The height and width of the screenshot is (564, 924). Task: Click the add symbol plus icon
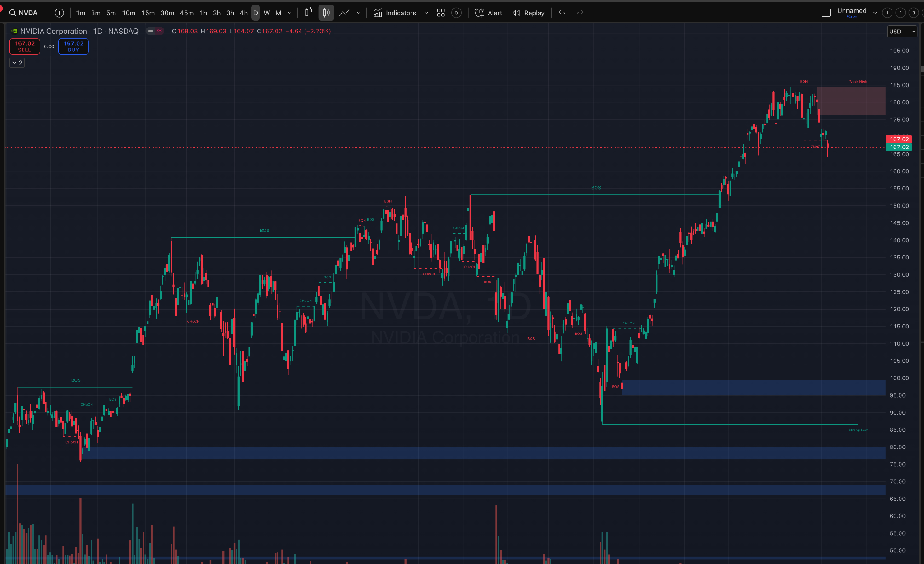[x=59, y=13]
